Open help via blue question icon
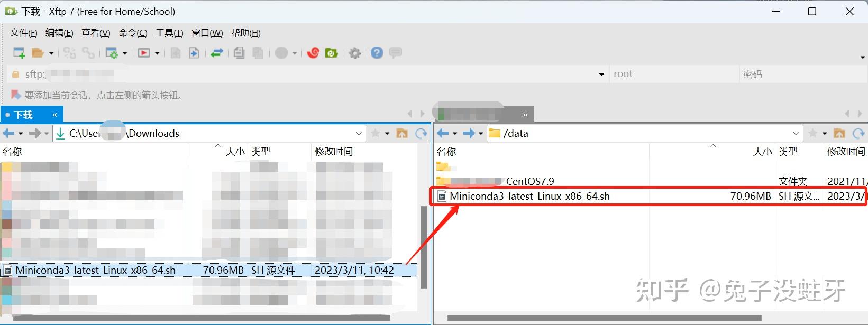 [377, 53]
